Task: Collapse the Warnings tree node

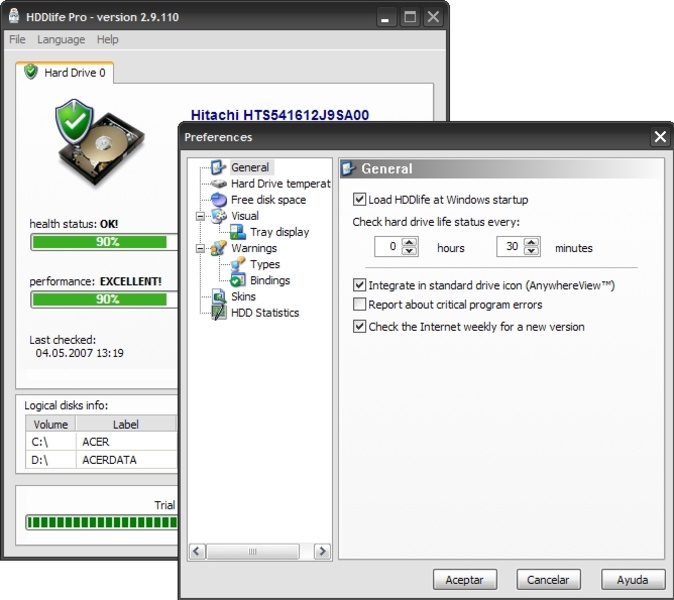Action: pos(200,248)
